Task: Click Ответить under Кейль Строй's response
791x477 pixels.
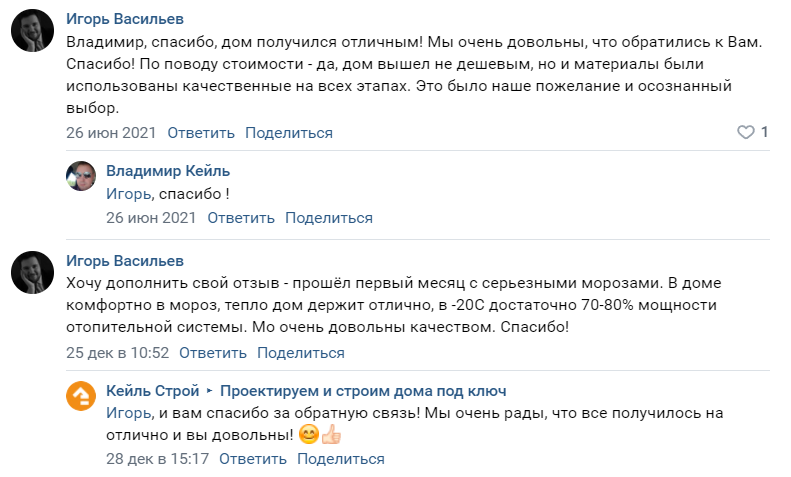Action: click(x=253, y=458)
